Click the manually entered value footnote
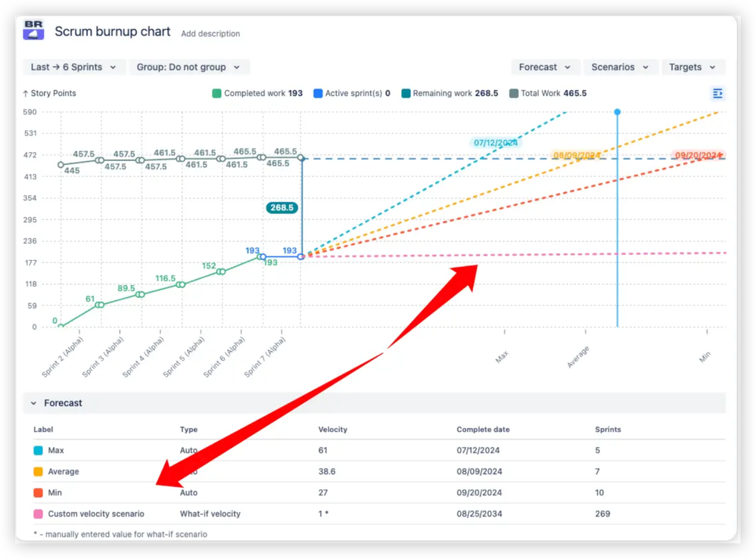 click(120, 535)
